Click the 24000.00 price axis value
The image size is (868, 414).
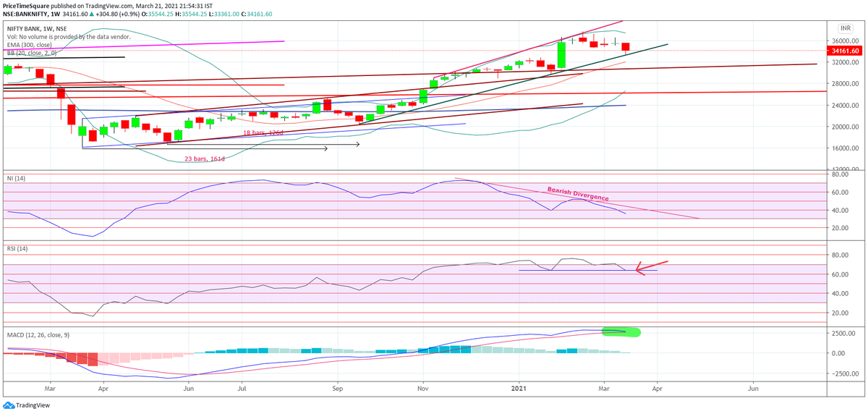click(845, 106)
